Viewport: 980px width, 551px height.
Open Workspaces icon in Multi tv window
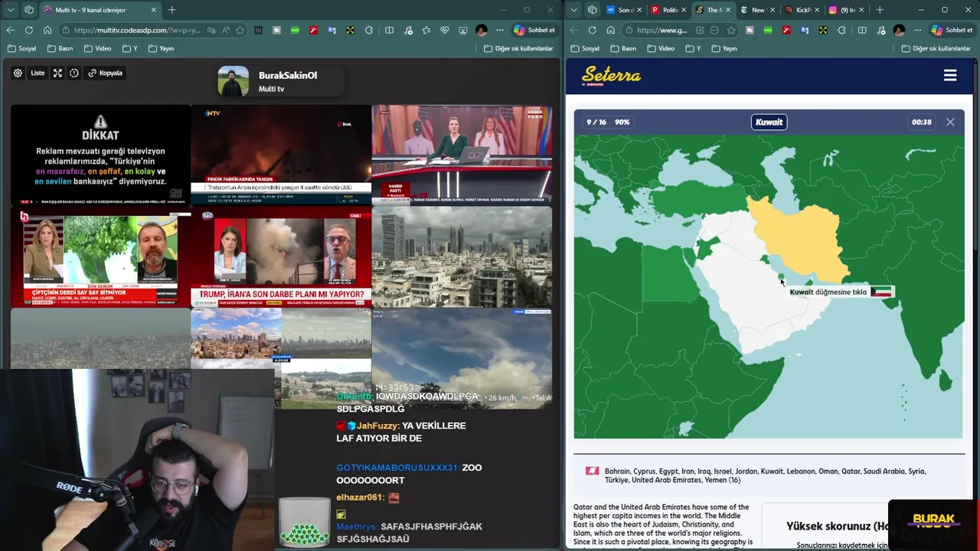[29, 10]
